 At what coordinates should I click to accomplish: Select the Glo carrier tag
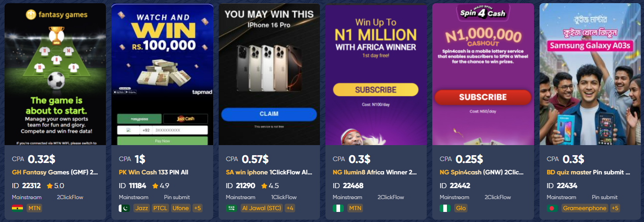tap(461, 208)
